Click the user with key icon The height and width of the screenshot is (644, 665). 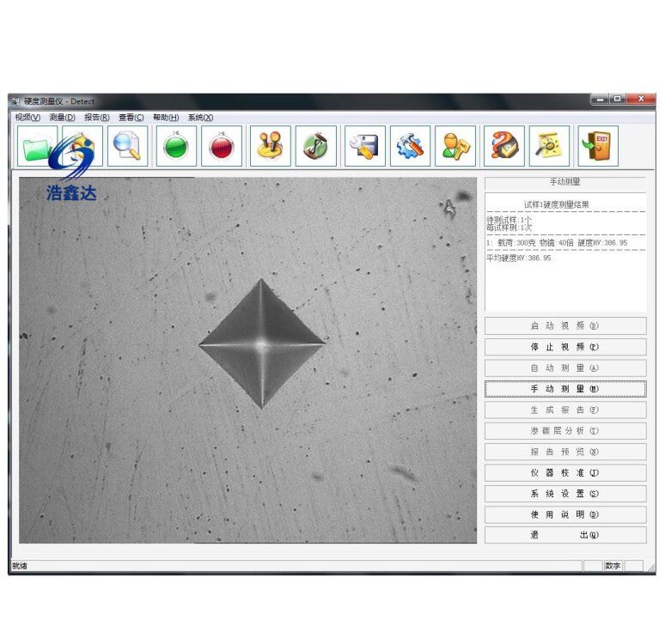pyautogui.click(x=455, y=146)
